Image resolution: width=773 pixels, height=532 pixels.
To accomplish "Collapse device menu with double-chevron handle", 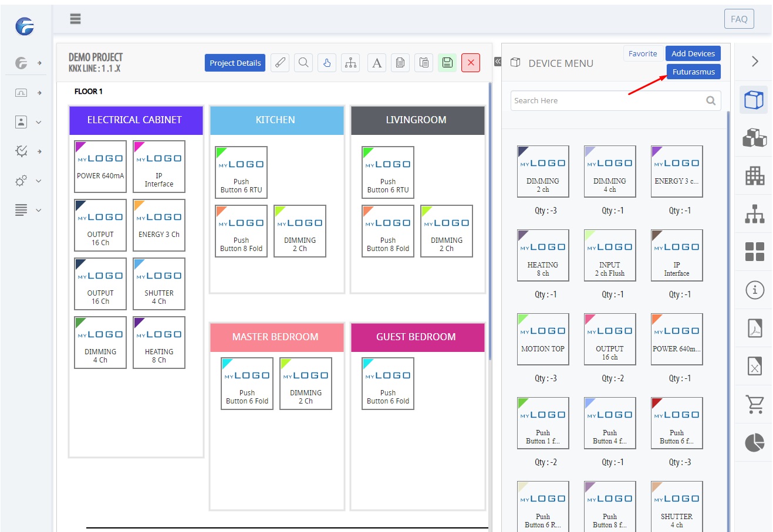I will tap(497, 62).
